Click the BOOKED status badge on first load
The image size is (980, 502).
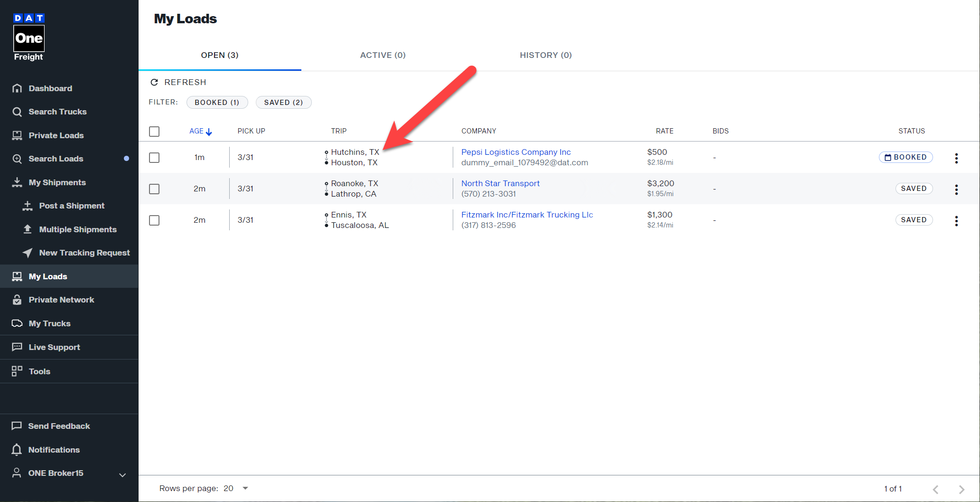pyautogui.click(x=905, y=157)
